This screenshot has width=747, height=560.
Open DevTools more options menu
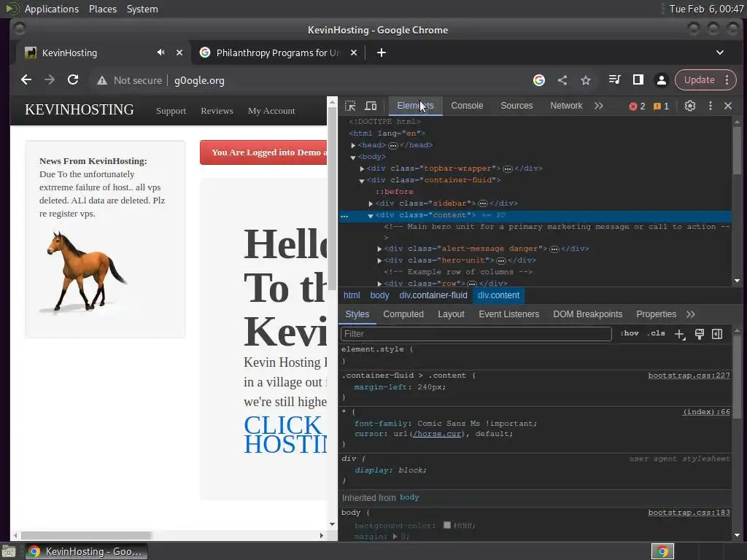pyautogui.click(x=711, y=106)
